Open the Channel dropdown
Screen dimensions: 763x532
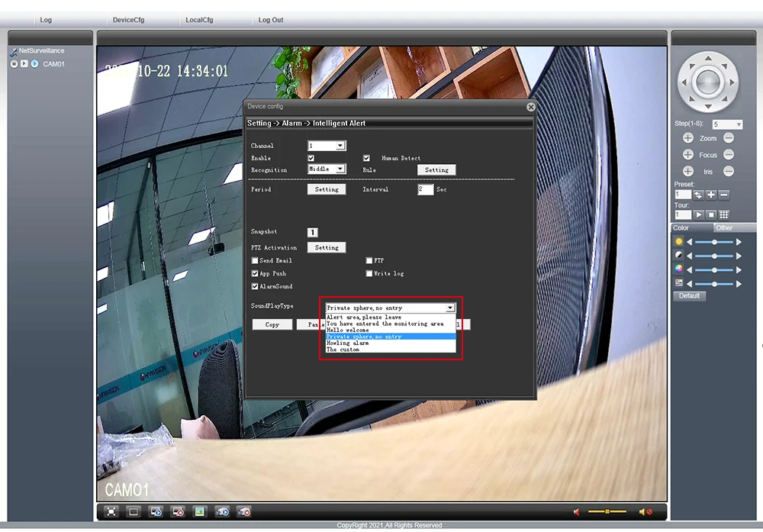point(327,146)
